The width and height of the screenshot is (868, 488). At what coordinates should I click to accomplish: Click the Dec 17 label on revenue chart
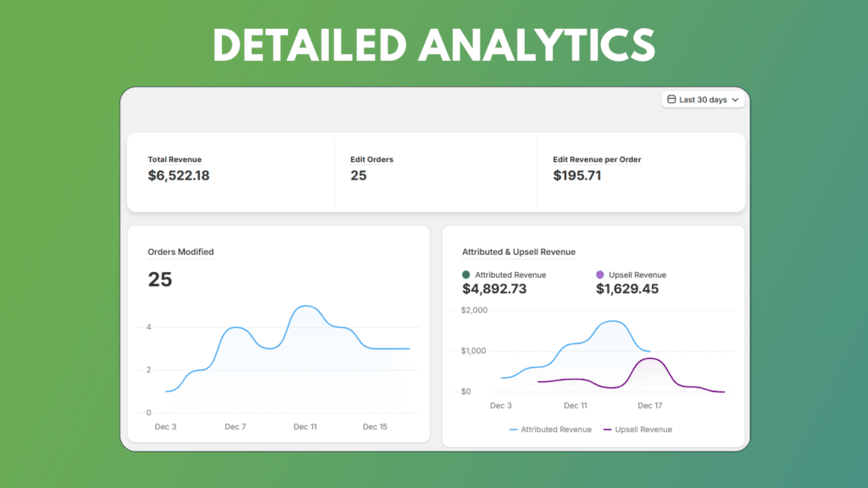click(650, 406)
